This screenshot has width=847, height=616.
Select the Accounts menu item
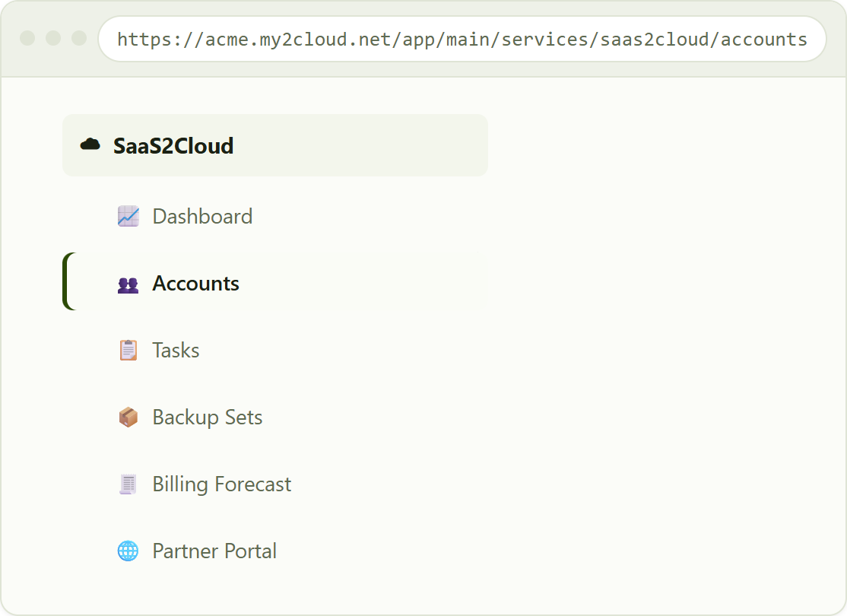pyautogui.click(x=275, y=281)
